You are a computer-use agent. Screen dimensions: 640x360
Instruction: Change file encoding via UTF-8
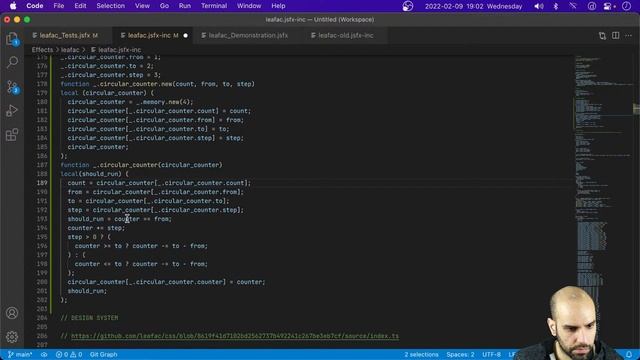(491, 354)
